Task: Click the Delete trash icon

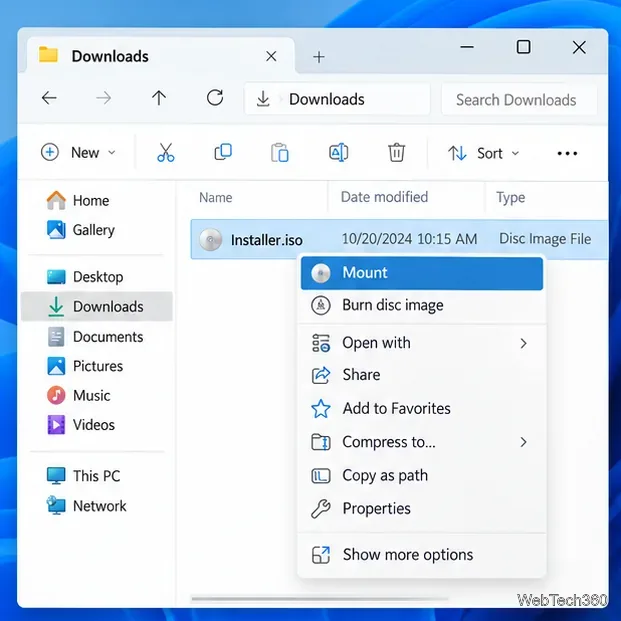Action: click(x=396, y=152)
